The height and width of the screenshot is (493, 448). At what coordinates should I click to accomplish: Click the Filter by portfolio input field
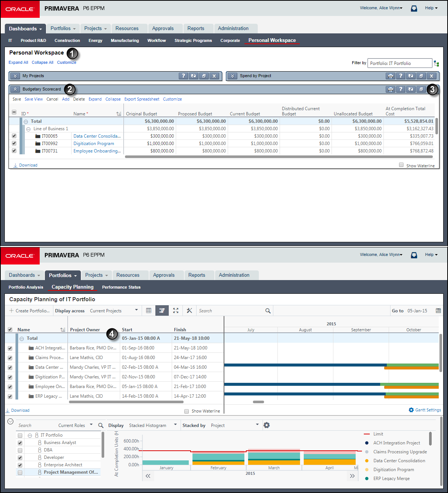(400, 63)
